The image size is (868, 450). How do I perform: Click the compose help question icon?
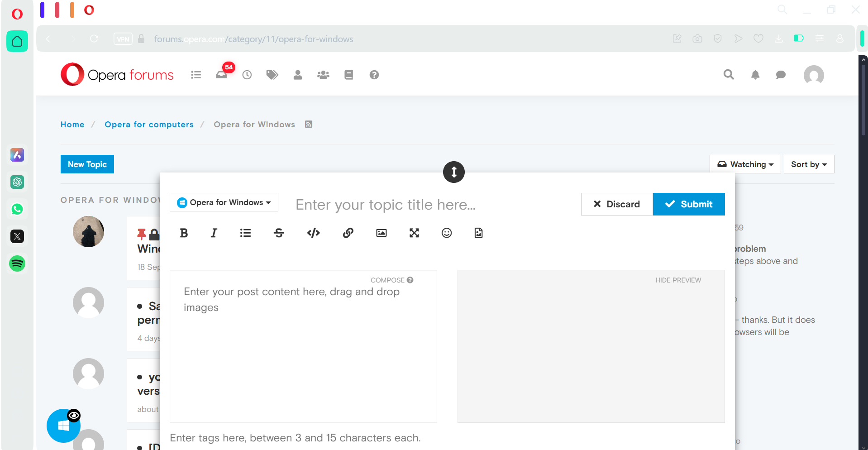point(410,280)
